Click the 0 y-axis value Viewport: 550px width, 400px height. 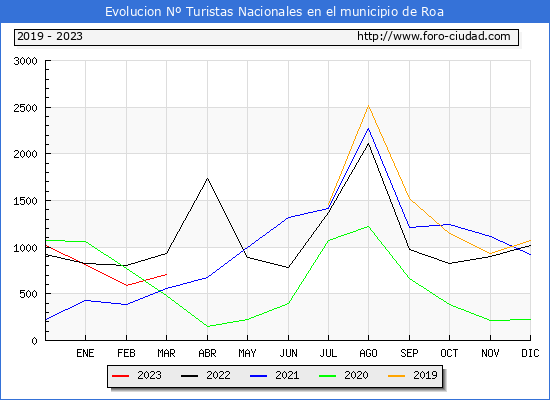click(34, 341)
